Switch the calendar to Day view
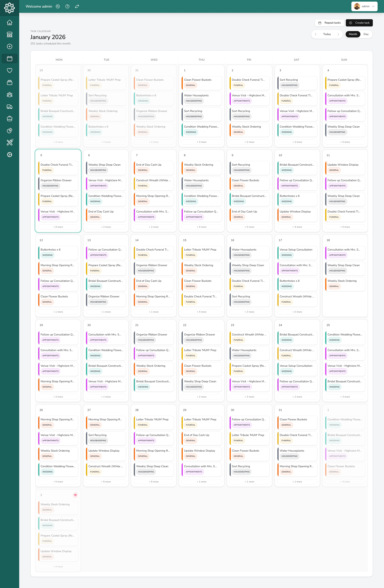Screen dimensions: 384x588 (366, 34)
